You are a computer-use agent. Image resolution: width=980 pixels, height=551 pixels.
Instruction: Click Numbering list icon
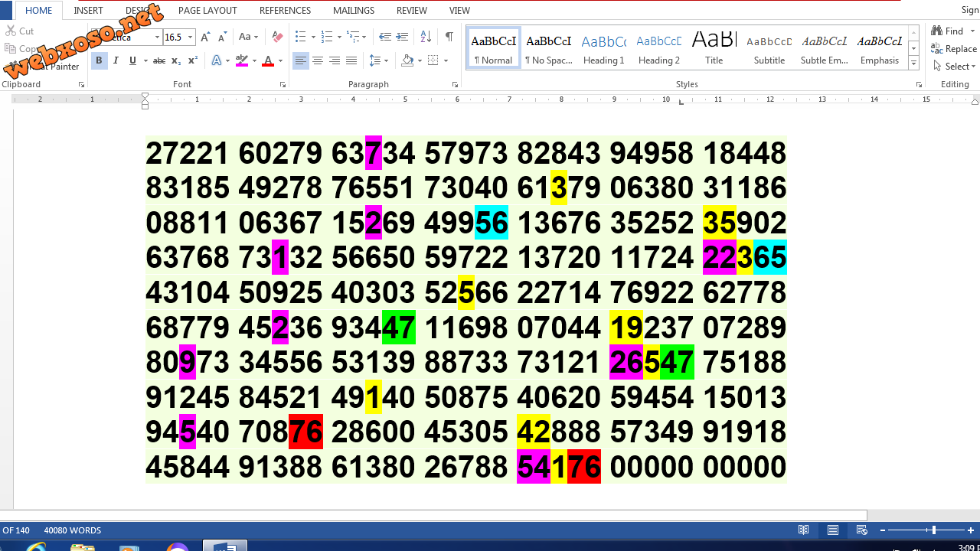327,37
